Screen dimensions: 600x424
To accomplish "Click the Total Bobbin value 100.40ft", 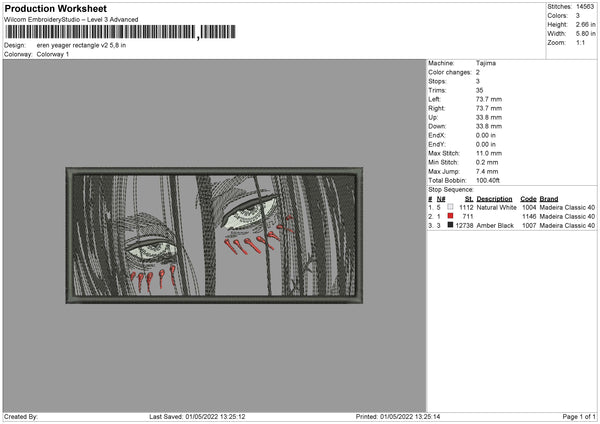I will click(488, 180).
